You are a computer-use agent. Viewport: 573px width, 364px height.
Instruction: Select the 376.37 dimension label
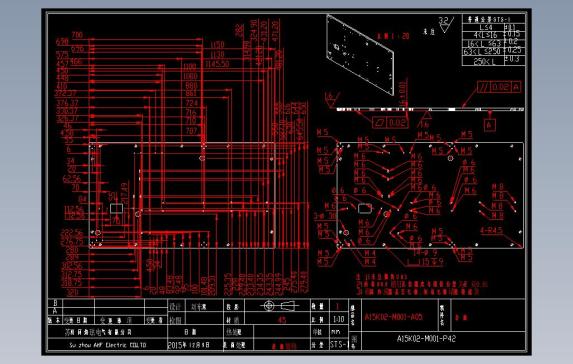67,103
